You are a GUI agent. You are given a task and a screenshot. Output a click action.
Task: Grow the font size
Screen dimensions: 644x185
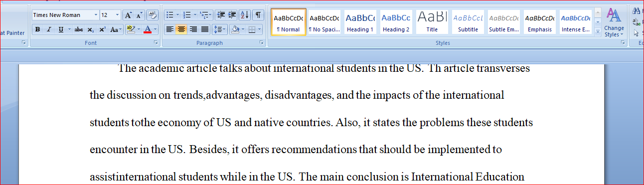[x=128, y=15]
